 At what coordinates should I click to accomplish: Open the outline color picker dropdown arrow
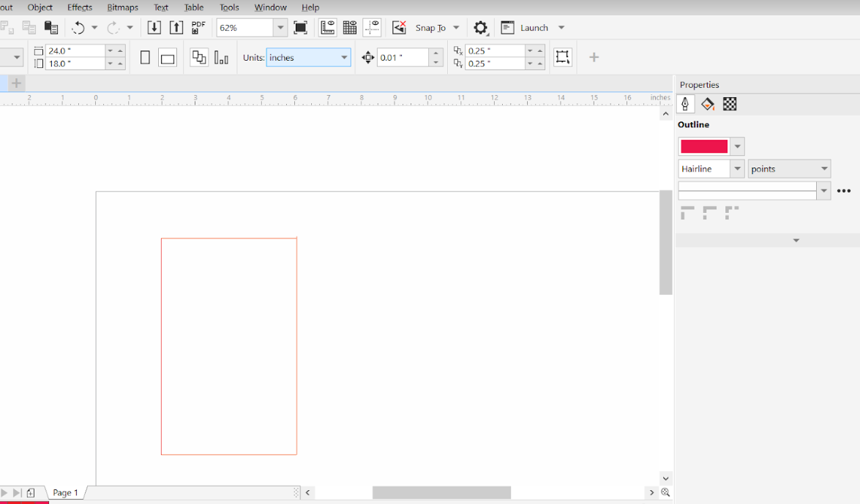(737, 146)
